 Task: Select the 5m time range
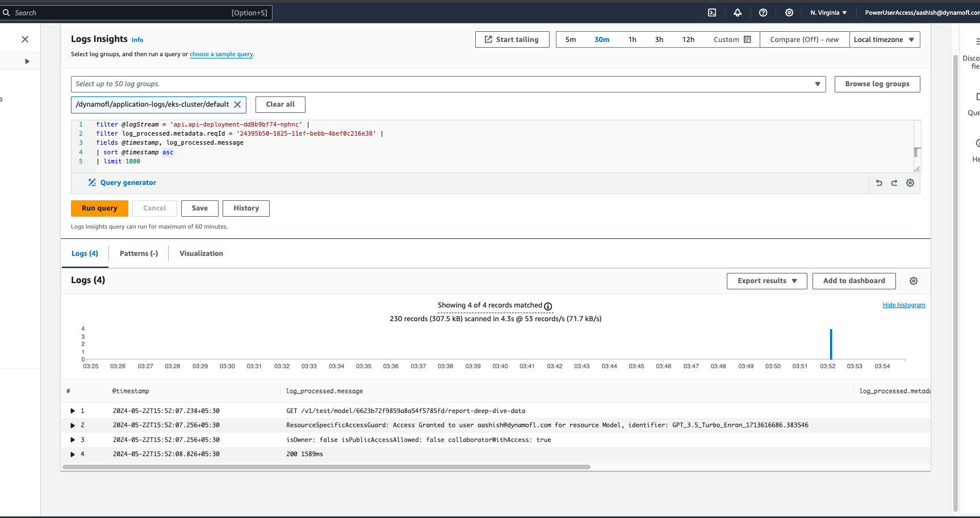(571, 40)
